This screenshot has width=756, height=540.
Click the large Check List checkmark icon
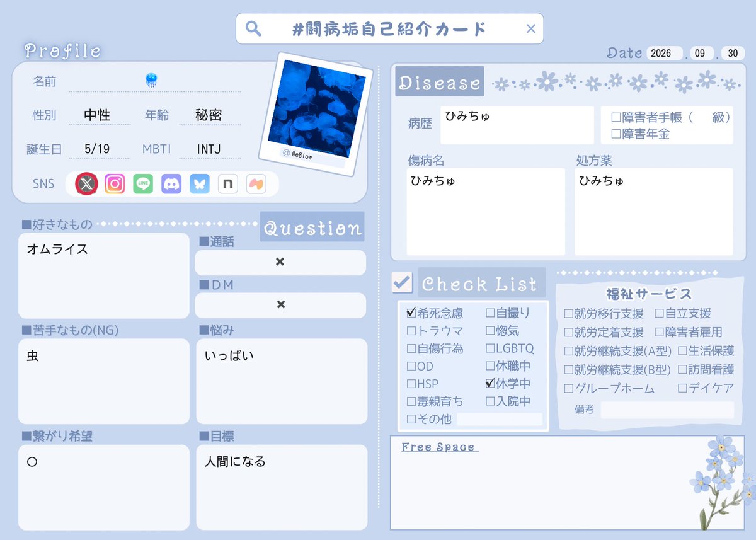click(x=401, y=282)
